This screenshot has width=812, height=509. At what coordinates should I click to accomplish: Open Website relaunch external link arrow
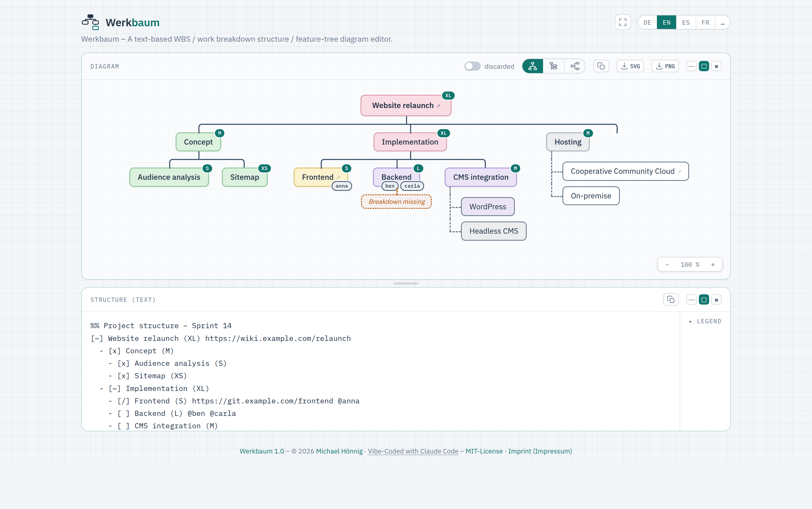point(438,106)
